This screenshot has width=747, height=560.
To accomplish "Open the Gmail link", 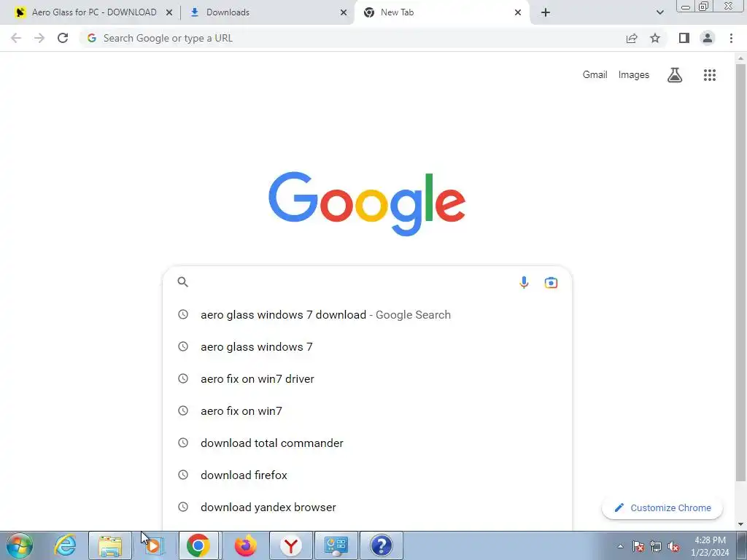I will [595, 75].
